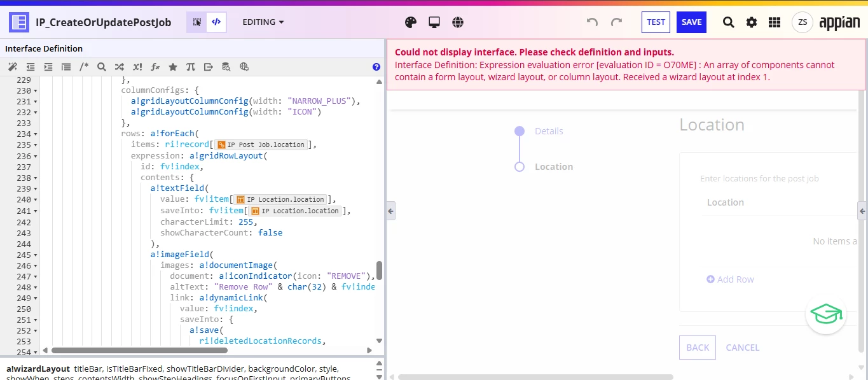Click the Add Row link
This screenshot has height=380, width=868.
(730, 279)
